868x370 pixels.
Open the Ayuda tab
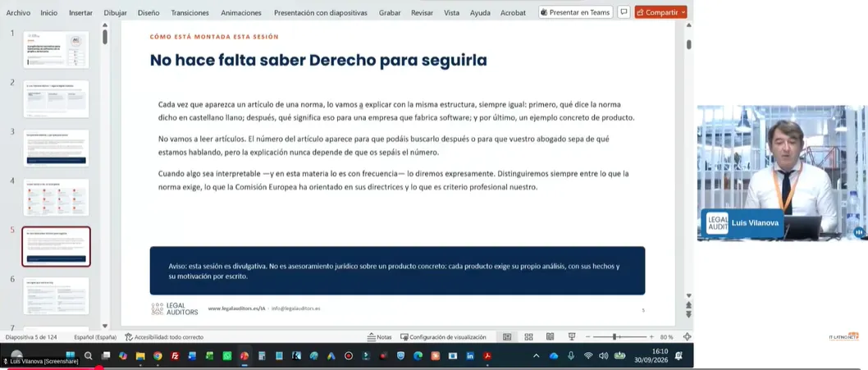480,13
